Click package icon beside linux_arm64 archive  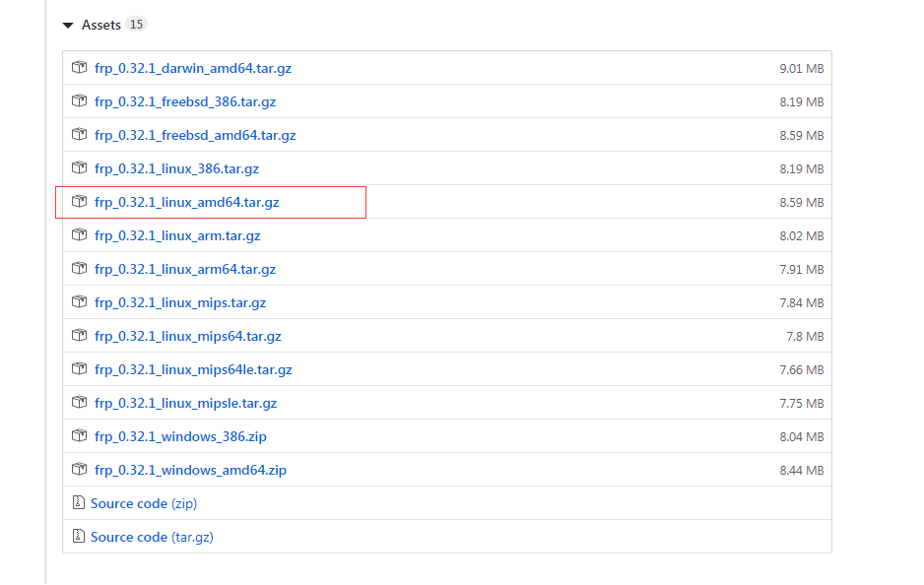coord(79,268)
